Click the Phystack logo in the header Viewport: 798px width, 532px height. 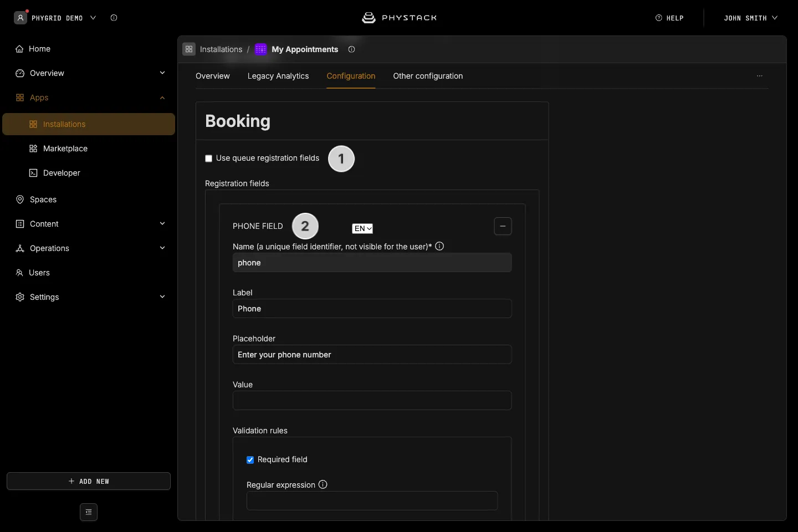pos(399,18)
